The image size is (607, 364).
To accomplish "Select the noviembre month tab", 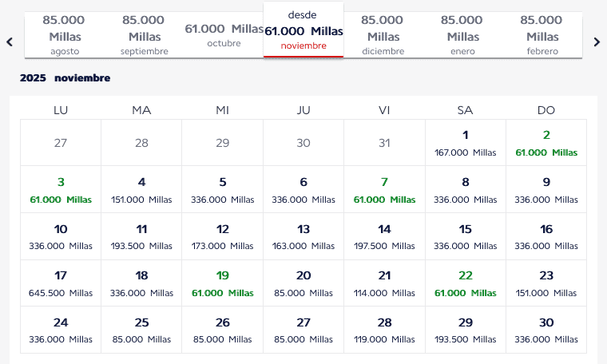I will click(x=303, y=30).
